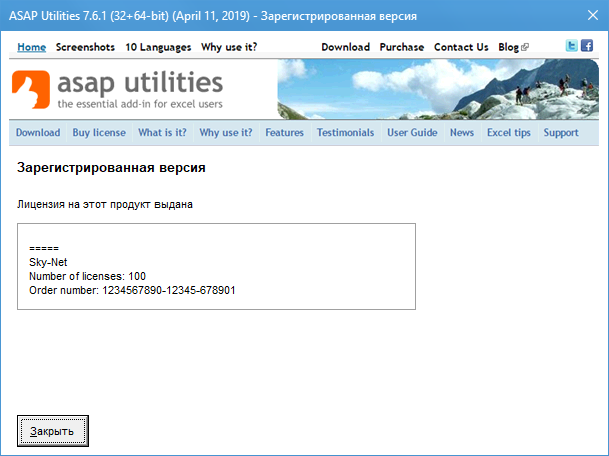Click top Why use it? link
This screenshot has width=609, height=456.
tap(229, 47)
